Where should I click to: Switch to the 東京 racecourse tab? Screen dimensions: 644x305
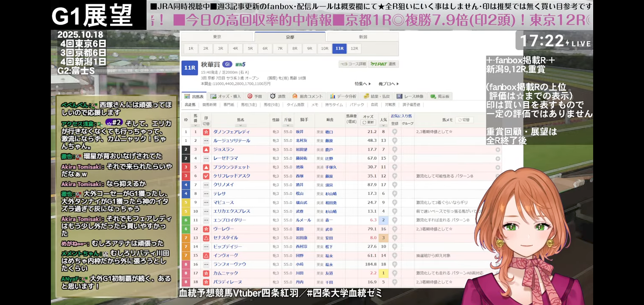tap(217, 37)
